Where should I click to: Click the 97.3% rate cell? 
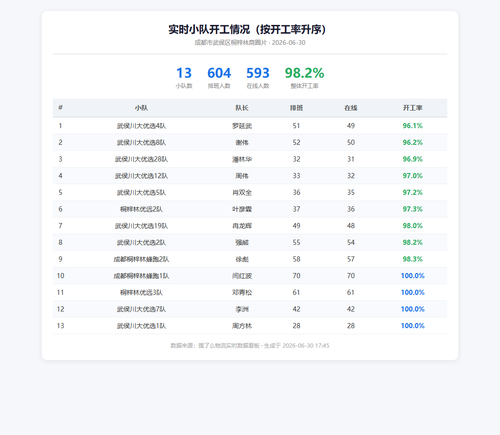coord(413,209)
